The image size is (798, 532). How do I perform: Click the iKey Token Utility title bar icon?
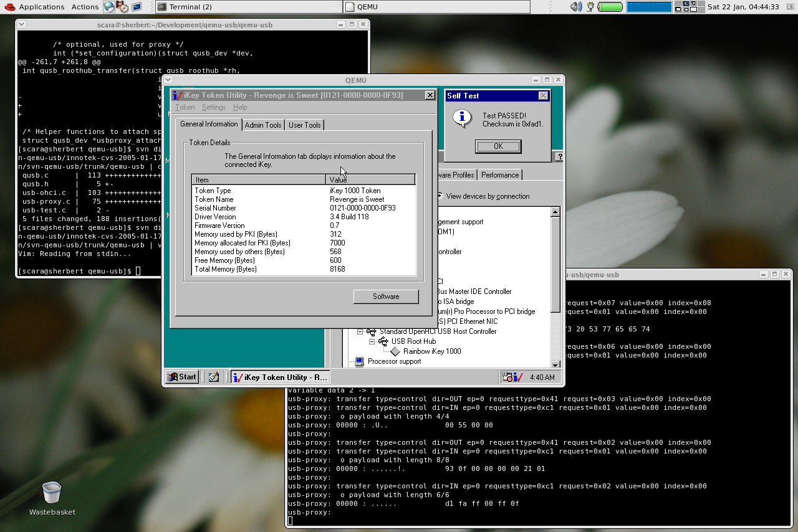pos(178,95)
